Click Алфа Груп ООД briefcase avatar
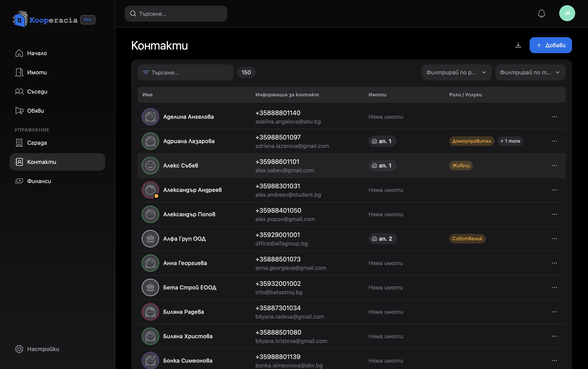588x369 pixels. coord(150,239)
